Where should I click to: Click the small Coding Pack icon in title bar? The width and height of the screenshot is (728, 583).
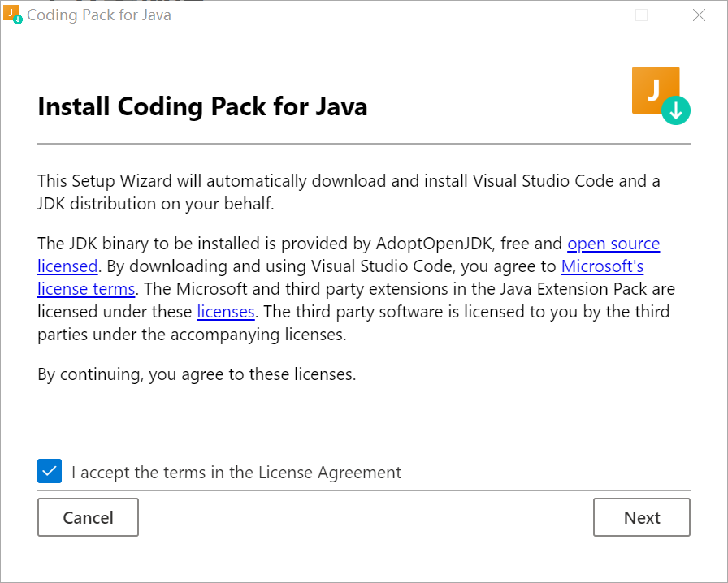13,15
